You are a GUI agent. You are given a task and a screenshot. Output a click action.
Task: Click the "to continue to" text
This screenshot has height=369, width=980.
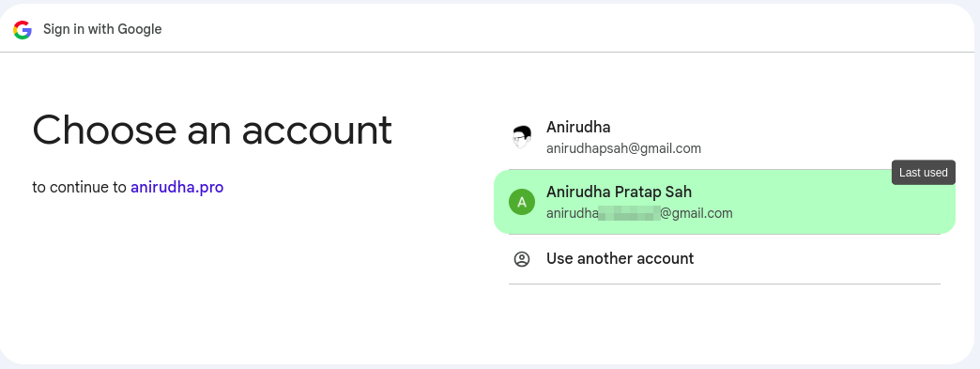coord(80,187)
